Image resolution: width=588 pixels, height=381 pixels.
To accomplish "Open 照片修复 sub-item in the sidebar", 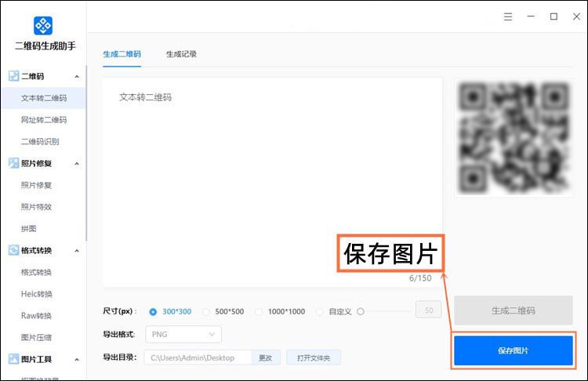I will 36,185.
